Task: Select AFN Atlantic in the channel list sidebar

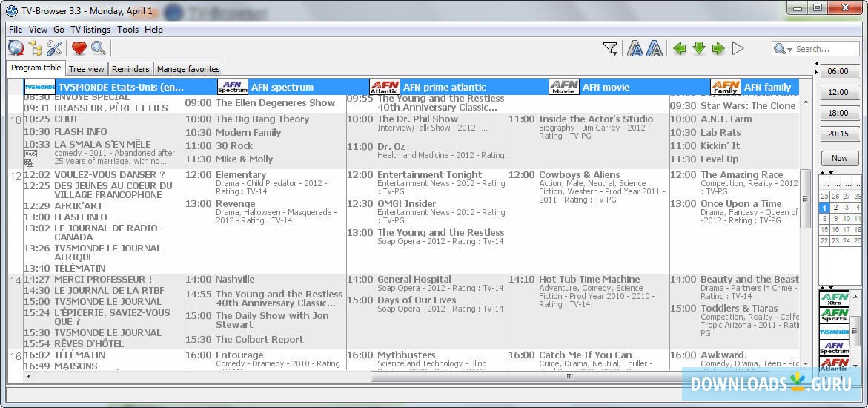Action: coord(834,364)
